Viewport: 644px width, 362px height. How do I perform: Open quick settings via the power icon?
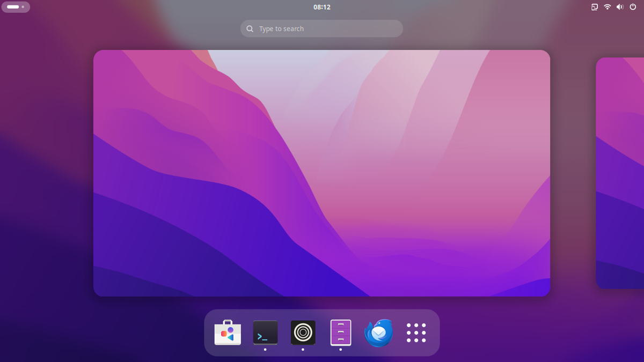click(x=633, y=7)
